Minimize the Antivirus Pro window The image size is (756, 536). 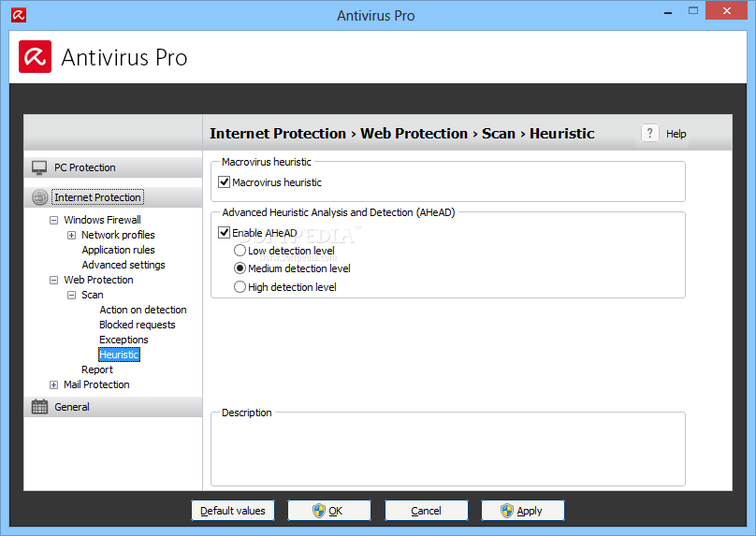668,11
